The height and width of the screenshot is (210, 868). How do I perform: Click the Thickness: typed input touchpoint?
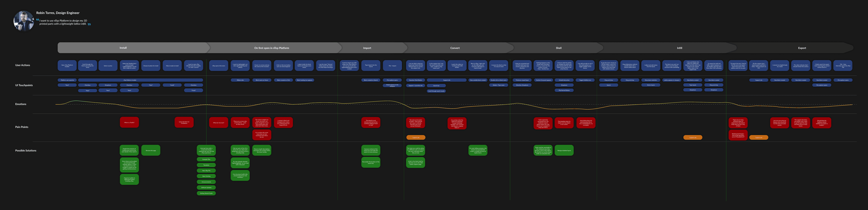click(x=522, y=80)
